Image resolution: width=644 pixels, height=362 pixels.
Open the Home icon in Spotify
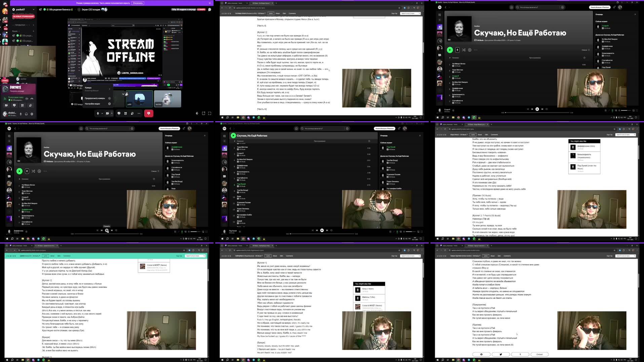tap(512, 7)
